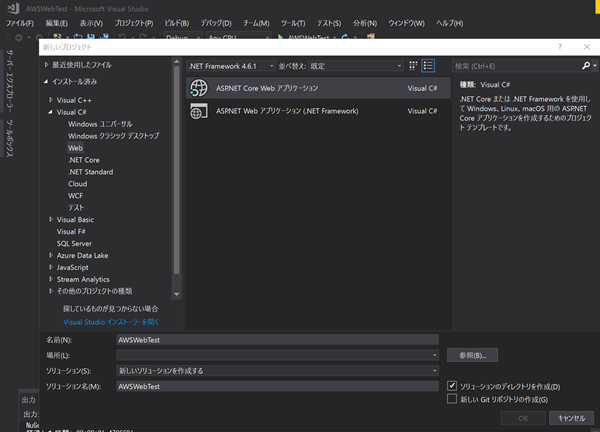Open the プロジェクト(P) menu

click(x=134, y=23)
